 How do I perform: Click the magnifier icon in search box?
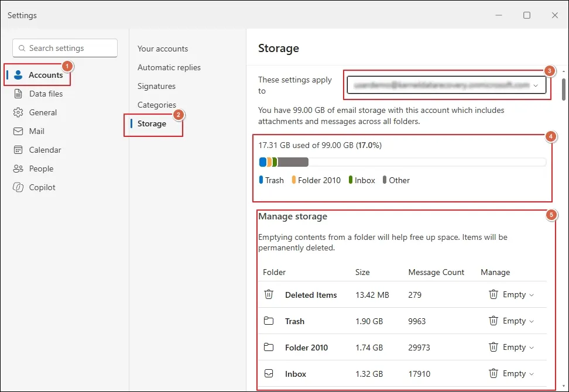point(22,48)
